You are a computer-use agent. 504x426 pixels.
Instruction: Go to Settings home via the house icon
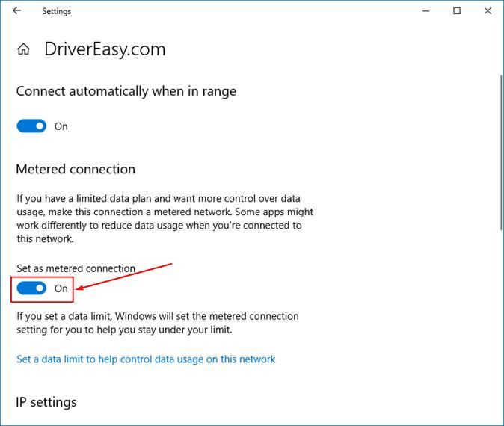pos(24,50)
